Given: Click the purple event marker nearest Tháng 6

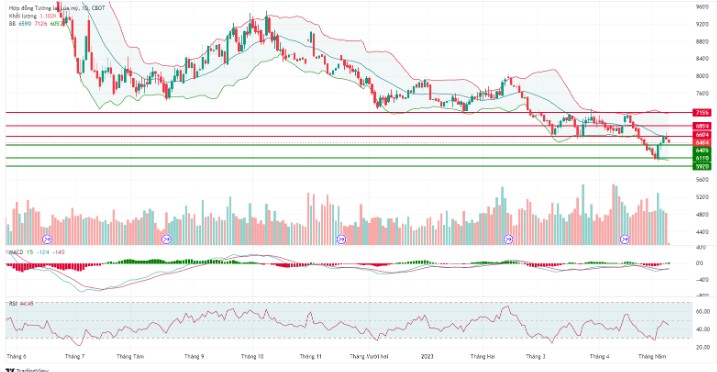Looking at the screenshot, I should (47, 239).
